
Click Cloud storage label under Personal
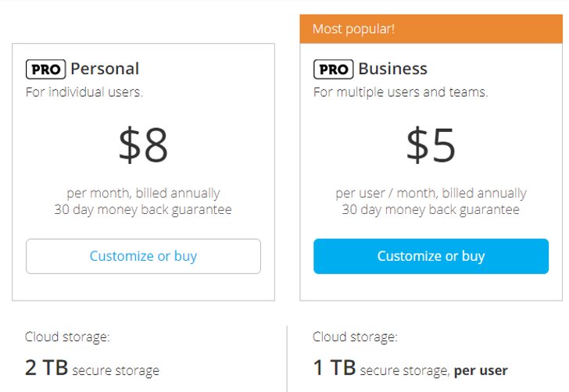pos(67,337)
